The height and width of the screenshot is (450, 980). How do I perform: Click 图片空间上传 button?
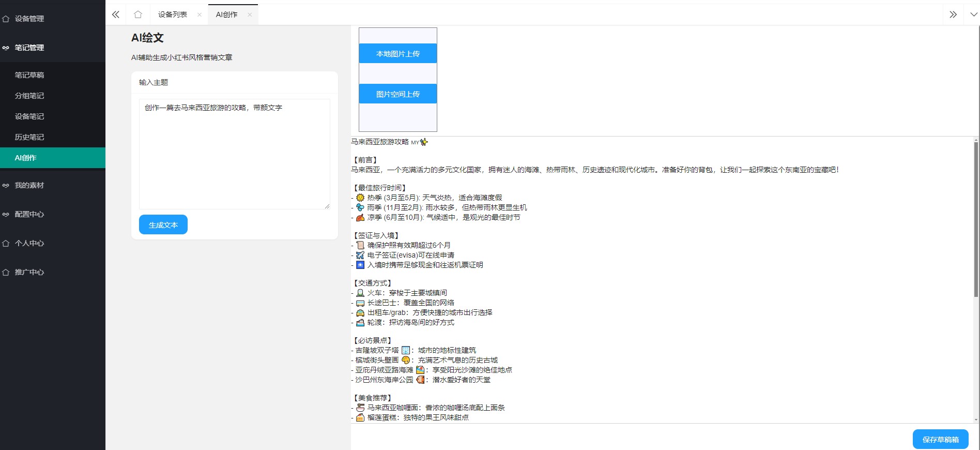click(397, 94)
